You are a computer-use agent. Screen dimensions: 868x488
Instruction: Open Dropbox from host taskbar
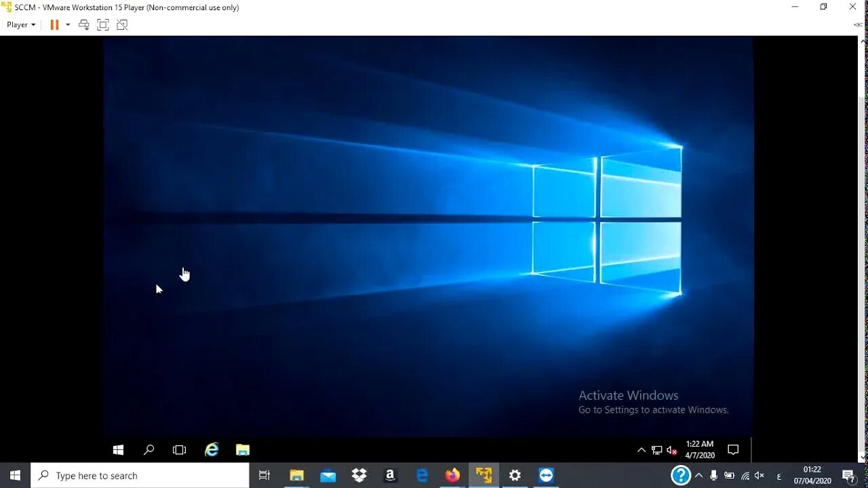(359, 475)
